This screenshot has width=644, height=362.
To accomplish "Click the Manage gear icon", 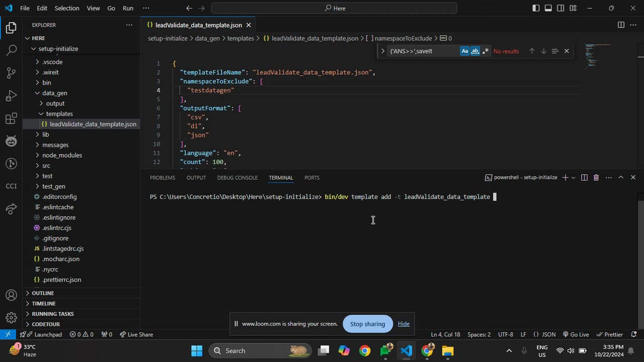I will point(11,318).
